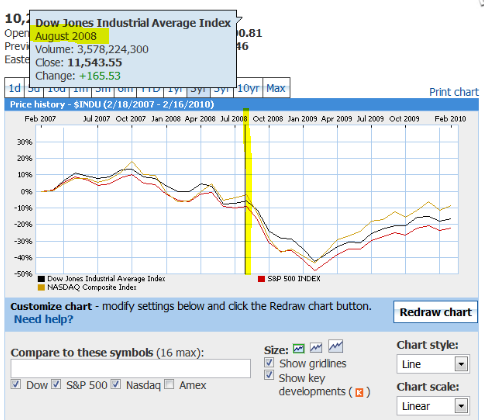484x420 pixels.
Task: Select the medium chart size icon
Action: coord(316,348)
